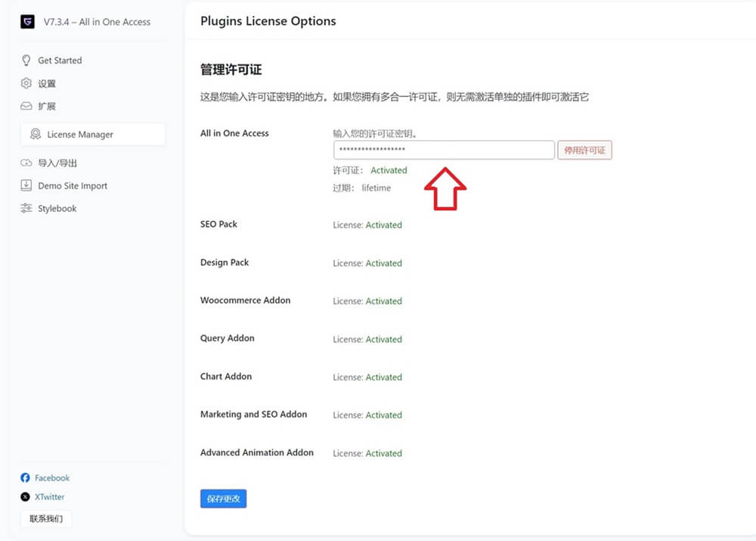The width and height of the screenshot is (756, 541).
Task: Click the download icon beside Demo Site Import
Action: [26, 186]
